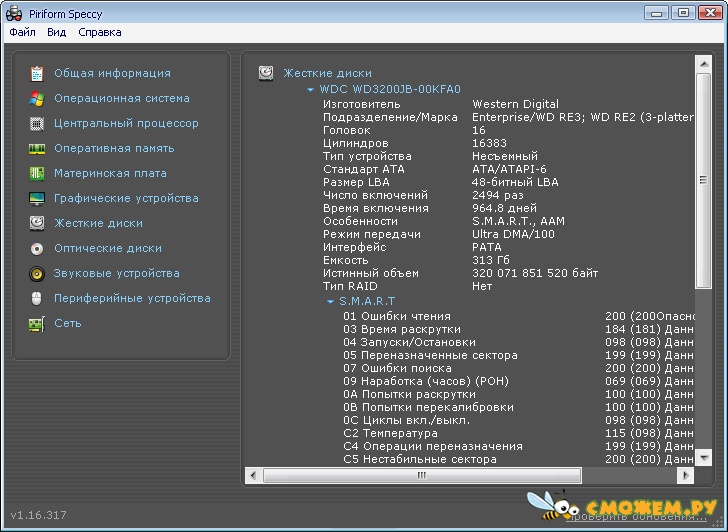Select the Число включений row
728x532 pixels.
coord(508,195)
